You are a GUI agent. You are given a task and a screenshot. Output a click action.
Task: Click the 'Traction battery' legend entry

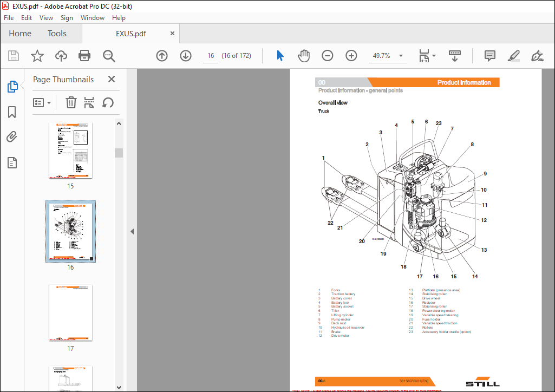coord(343,294)
